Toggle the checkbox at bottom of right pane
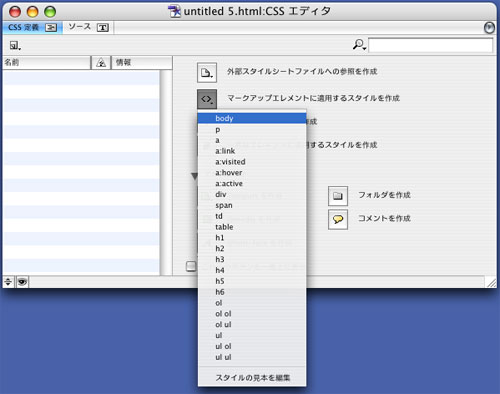Image resolution: width=500 pixels, height=394 pixels. (x=191, y=266)
